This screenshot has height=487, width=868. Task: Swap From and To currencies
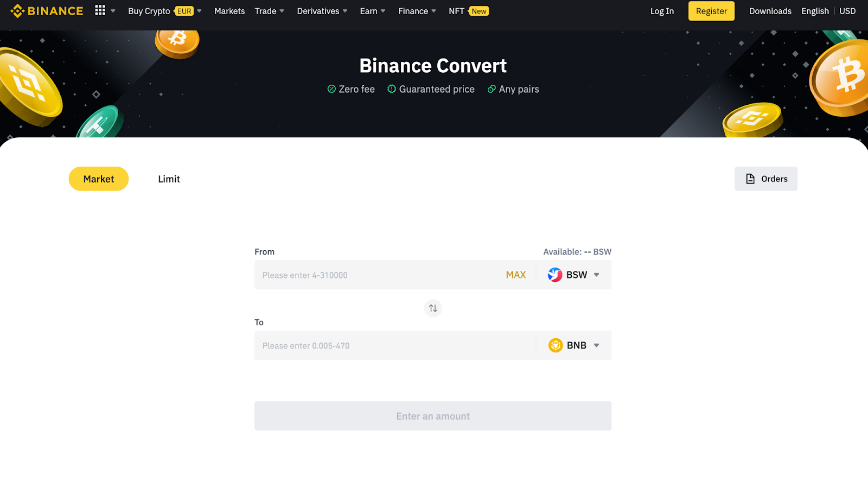tap(433, 308)
